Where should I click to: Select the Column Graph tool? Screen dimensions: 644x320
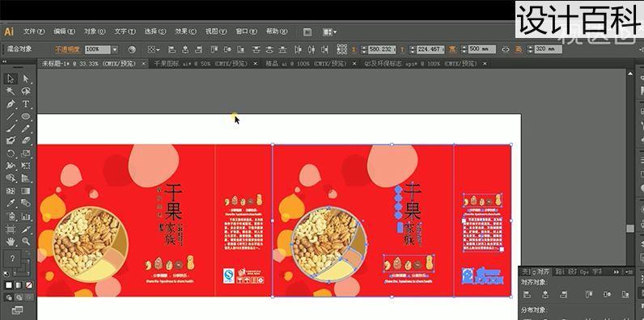coord(26,217)
